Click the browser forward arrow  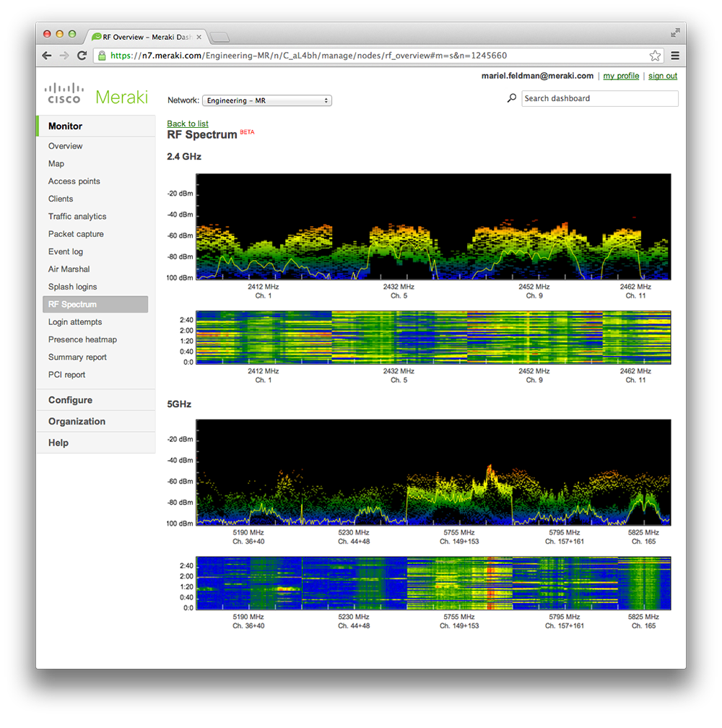coord(64,56)
